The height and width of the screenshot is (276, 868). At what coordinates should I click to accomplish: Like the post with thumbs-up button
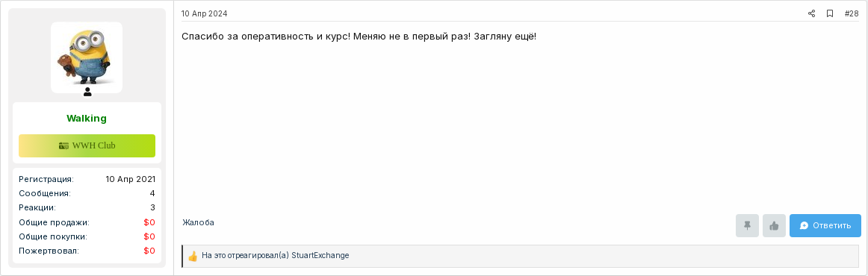[774, 226]
